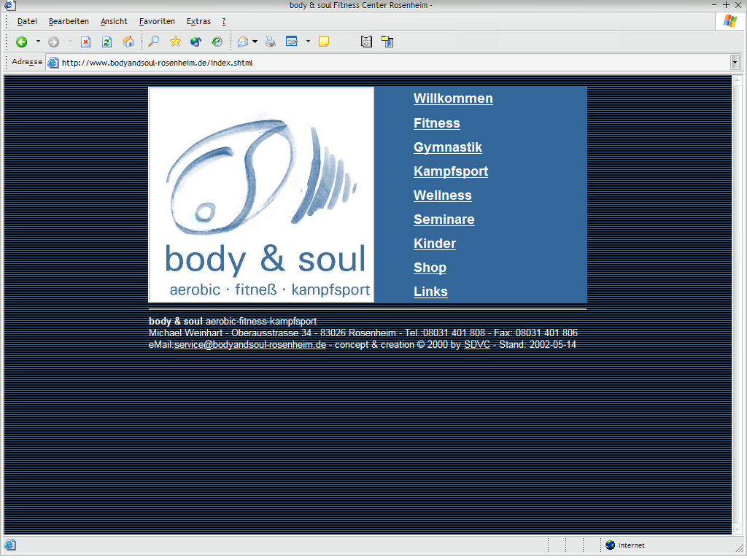Follow the Kampfsport link

(450, 171)
